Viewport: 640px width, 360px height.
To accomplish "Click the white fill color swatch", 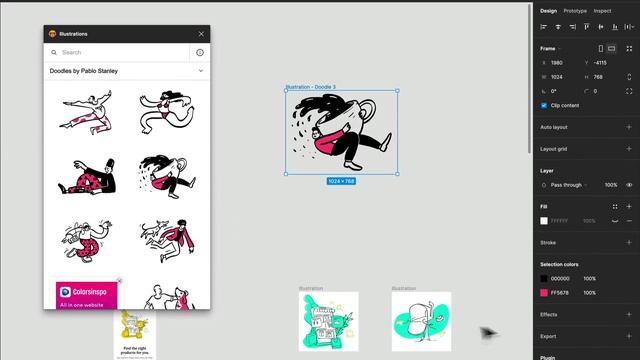I will point(544,221).
